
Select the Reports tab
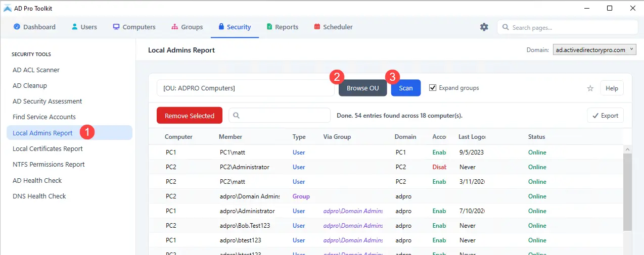click(282, 27)
